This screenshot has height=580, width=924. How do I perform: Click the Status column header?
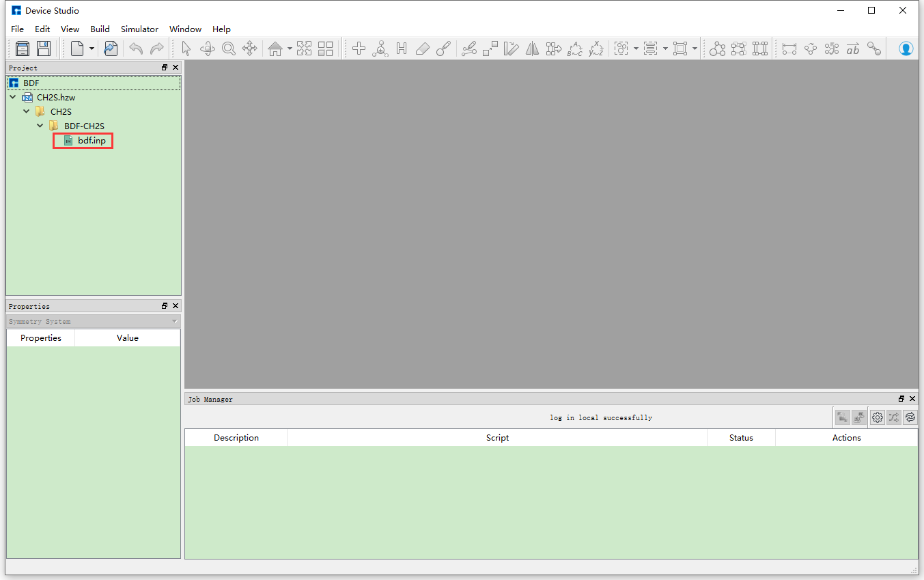(740, 438)
